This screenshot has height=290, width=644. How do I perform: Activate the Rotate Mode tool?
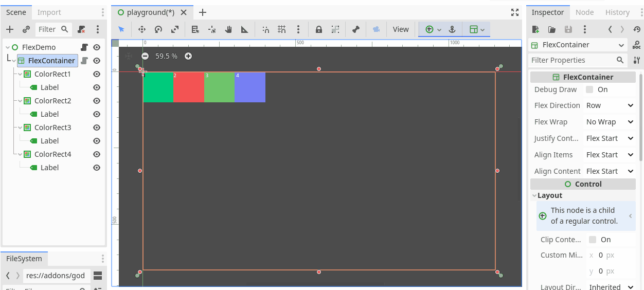[x=158, y=29]
